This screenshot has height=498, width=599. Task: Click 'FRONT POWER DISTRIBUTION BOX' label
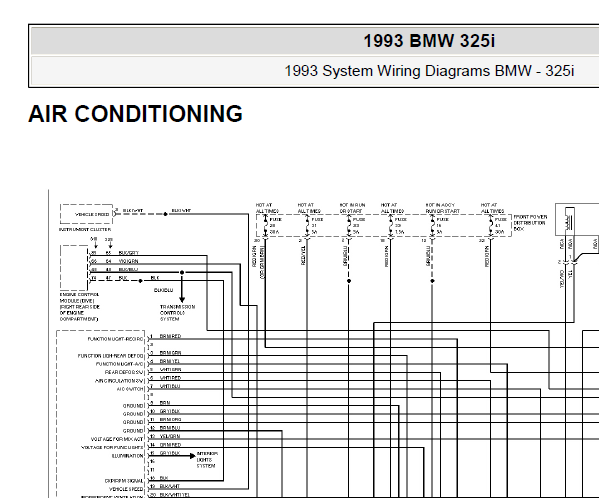(x=530, y=223)
